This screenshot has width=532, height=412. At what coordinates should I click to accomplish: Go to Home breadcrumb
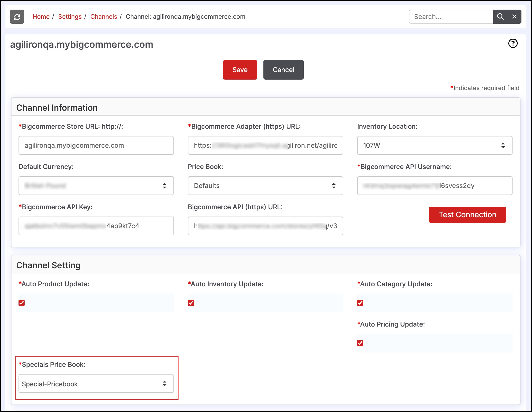(41, 17)
